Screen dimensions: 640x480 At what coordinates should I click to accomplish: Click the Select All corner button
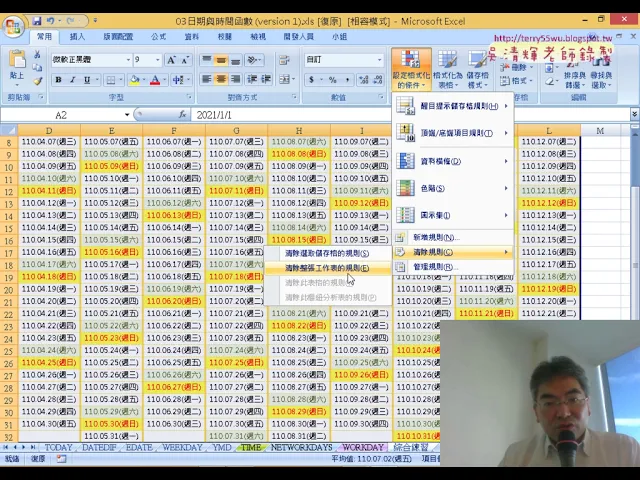9,131
